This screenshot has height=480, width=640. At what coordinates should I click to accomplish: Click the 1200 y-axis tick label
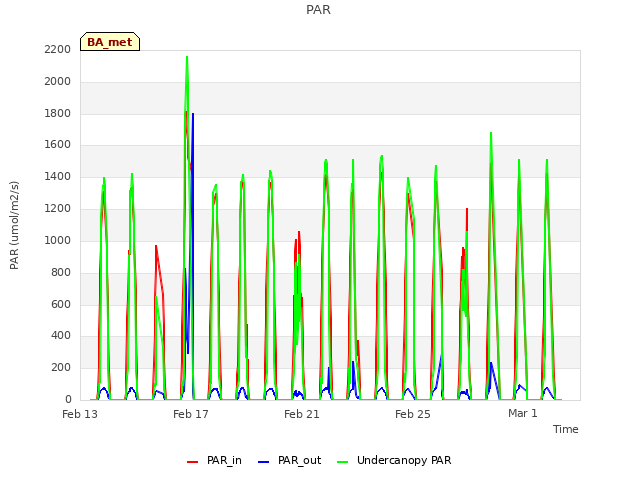point(58,208)
